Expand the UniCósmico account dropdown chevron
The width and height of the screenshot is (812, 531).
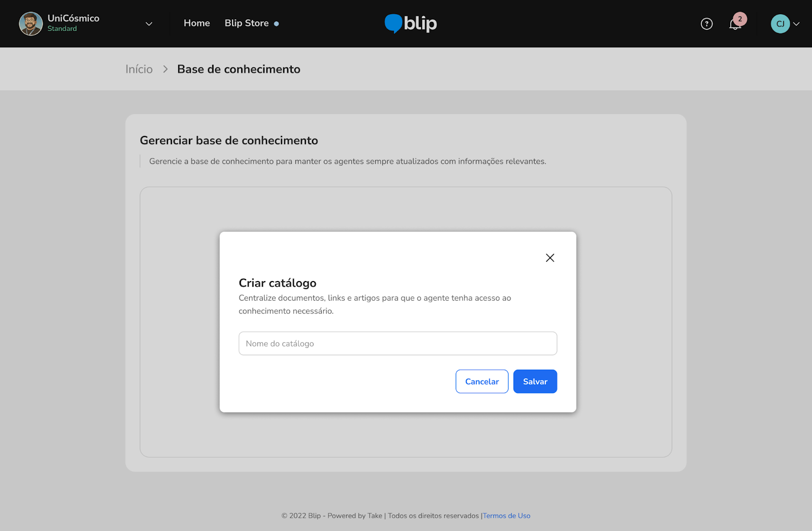tap(149, 24)
